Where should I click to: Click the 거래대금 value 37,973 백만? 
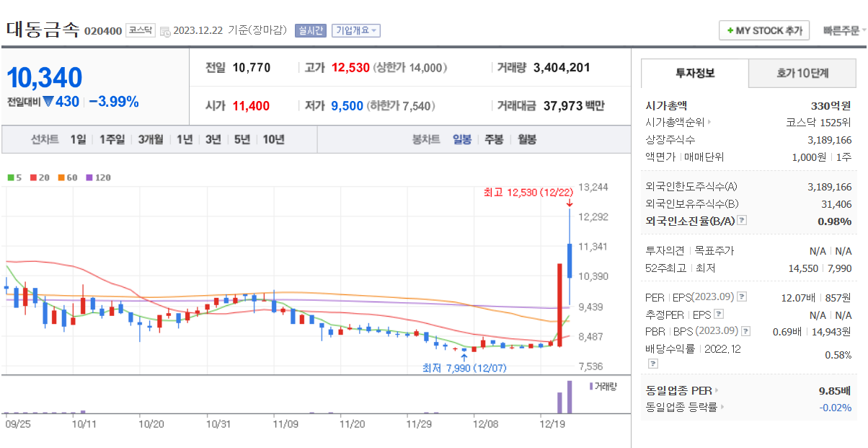click(x=574, y=106)
